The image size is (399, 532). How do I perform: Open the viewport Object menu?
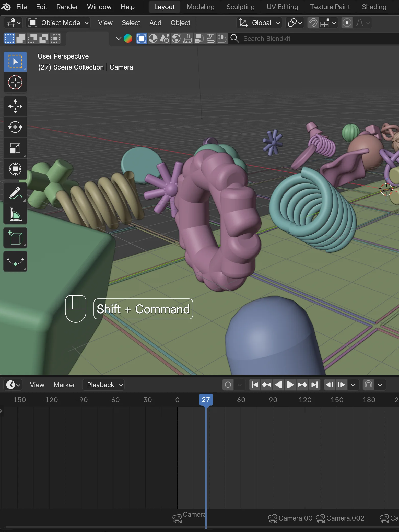(x=180, y=23)
